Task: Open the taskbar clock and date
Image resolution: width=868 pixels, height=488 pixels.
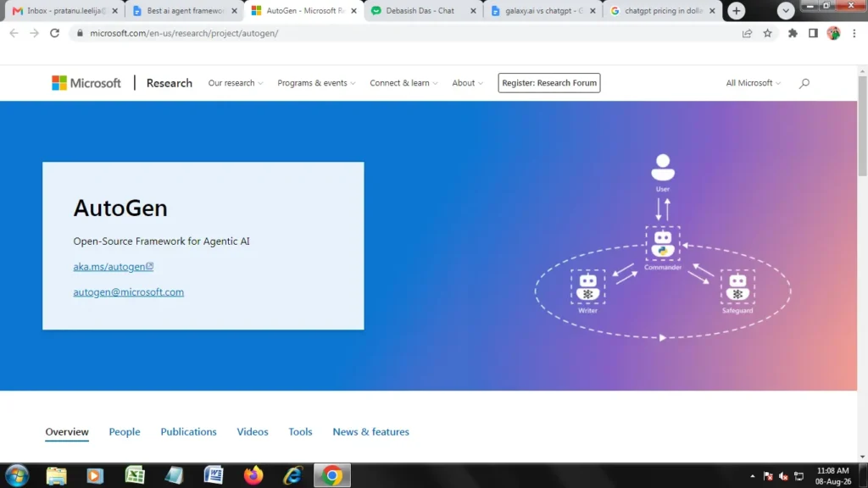Action: (x=833, y=476)
